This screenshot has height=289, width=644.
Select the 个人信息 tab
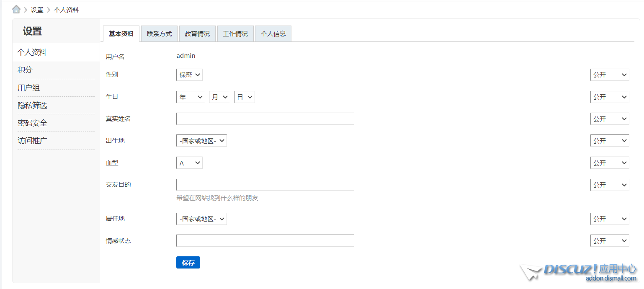click(273, 34)
